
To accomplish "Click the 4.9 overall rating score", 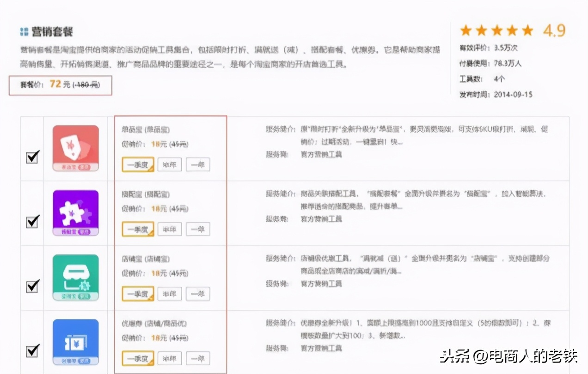I will (x=554, y=30).
